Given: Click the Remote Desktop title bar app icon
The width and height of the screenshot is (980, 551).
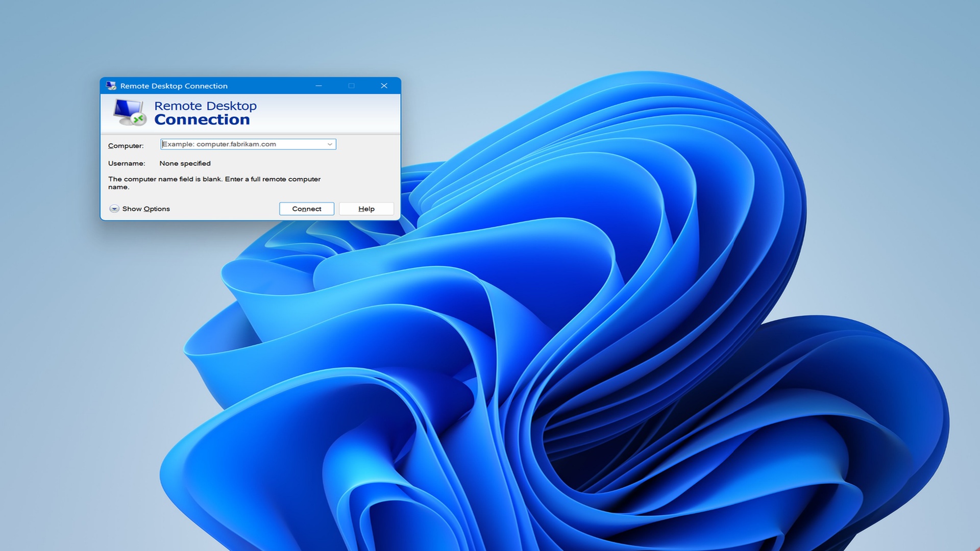Looking at the screenshot, I should tap(111, 86).
